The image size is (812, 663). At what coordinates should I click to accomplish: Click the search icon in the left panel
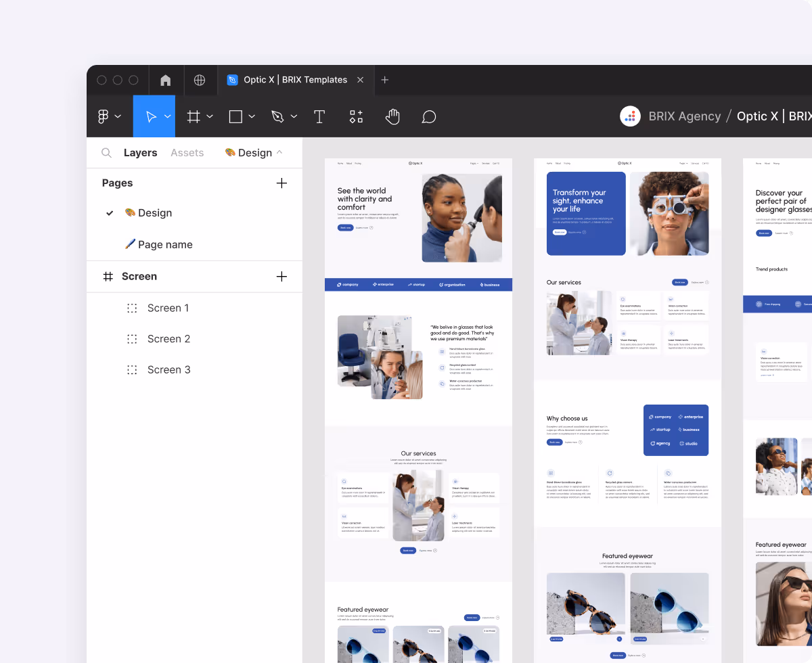click(106, 152)
